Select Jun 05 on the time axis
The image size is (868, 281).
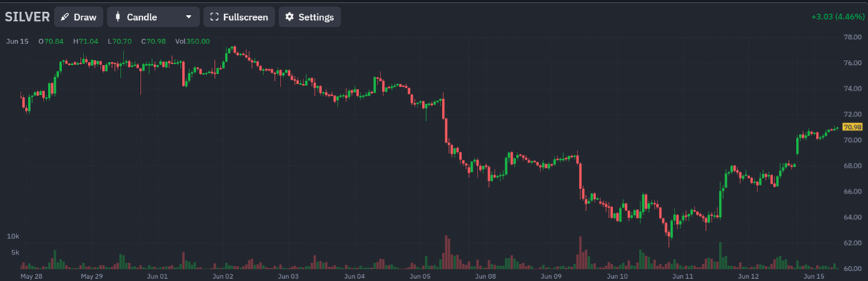tap(420, 275)
